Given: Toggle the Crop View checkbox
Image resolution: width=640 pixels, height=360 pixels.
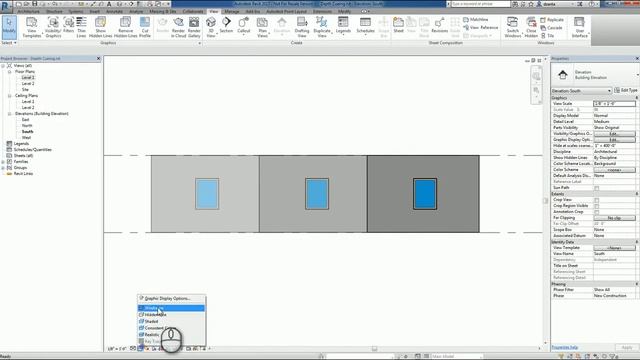Looking at the screenshot, I should pyautogui.click(x=596, y=200).
